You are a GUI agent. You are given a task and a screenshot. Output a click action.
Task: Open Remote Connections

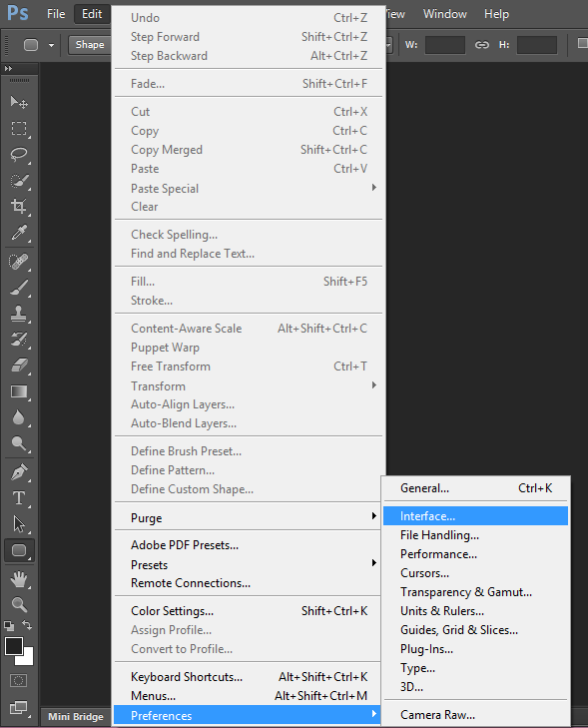coord(249,583)
